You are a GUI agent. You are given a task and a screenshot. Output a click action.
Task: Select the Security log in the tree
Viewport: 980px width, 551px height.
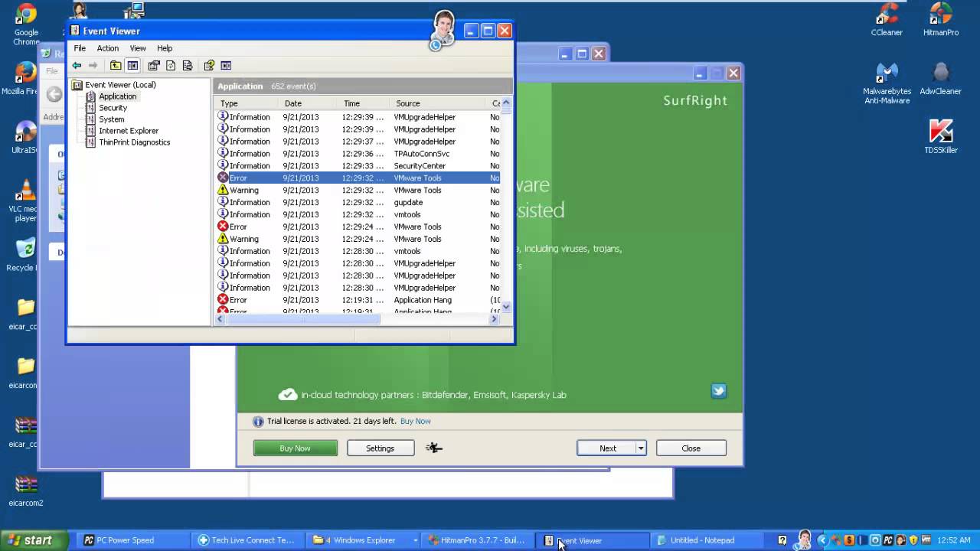(113, 108)
